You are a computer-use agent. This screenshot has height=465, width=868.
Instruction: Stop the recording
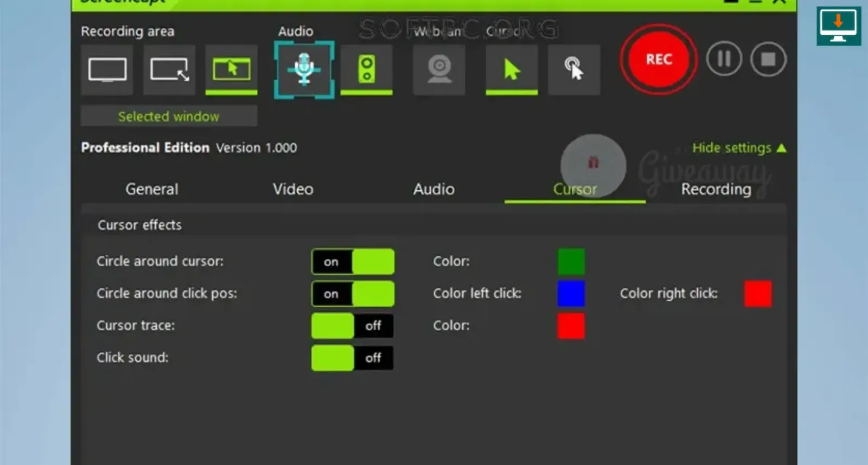pos(768,59)
